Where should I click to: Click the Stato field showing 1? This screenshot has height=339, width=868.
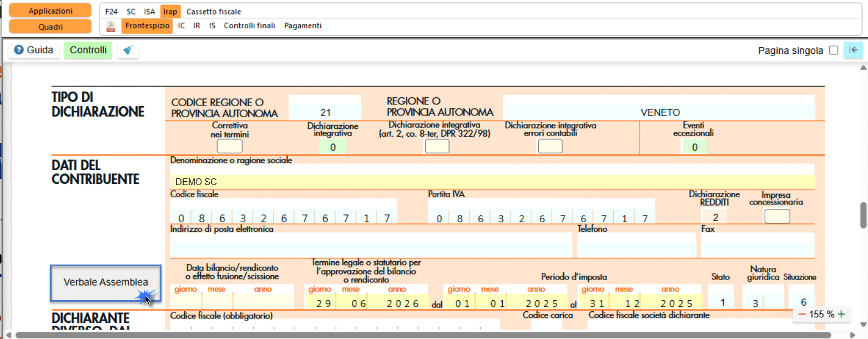tap(721, 303)
